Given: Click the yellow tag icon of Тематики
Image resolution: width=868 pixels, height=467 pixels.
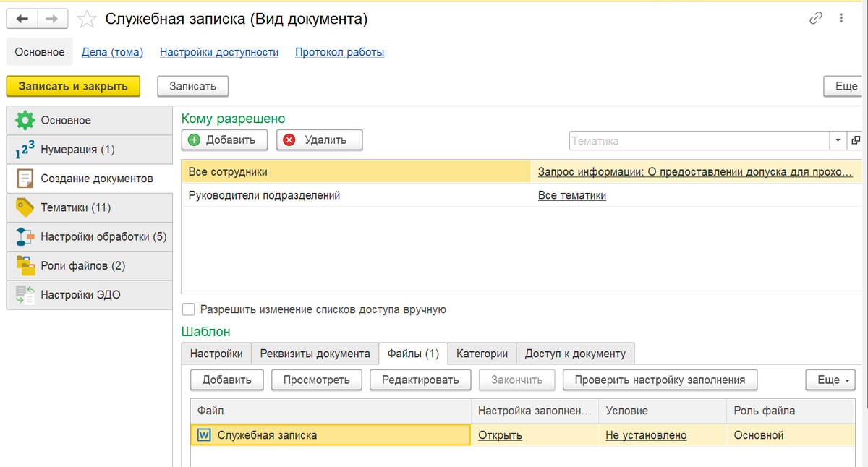Looking at the screenshot, I should [x=25, y=207].
